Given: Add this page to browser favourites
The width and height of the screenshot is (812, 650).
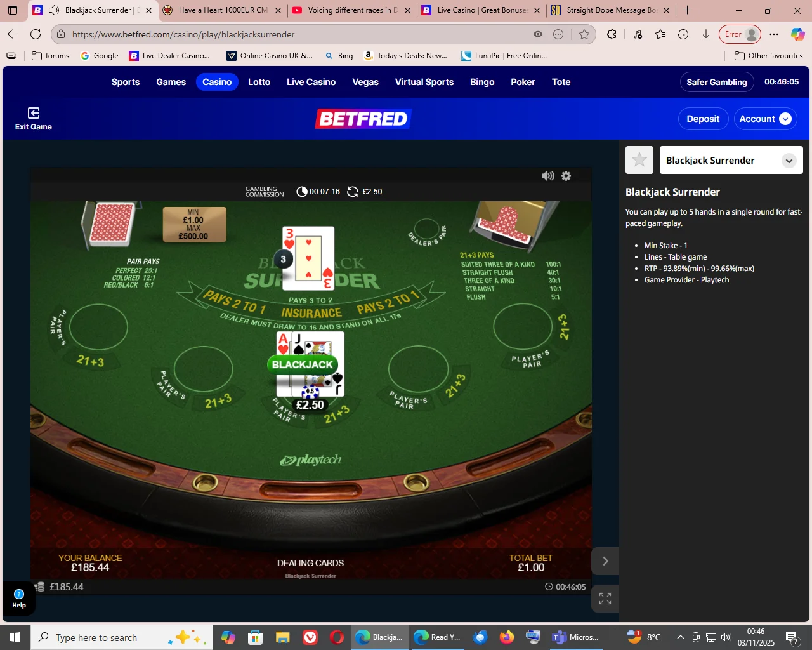Looking at the screenshot, I should pos(584,34).
